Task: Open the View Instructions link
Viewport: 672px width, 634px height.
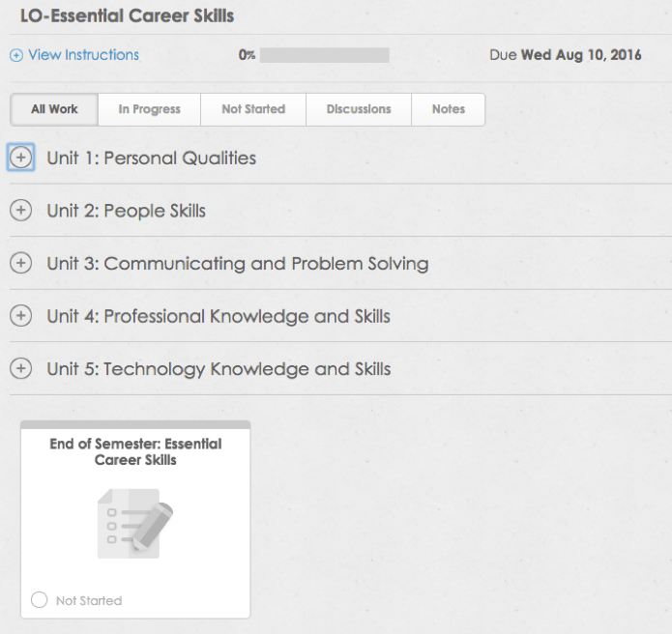Action: tap(83, 55)
